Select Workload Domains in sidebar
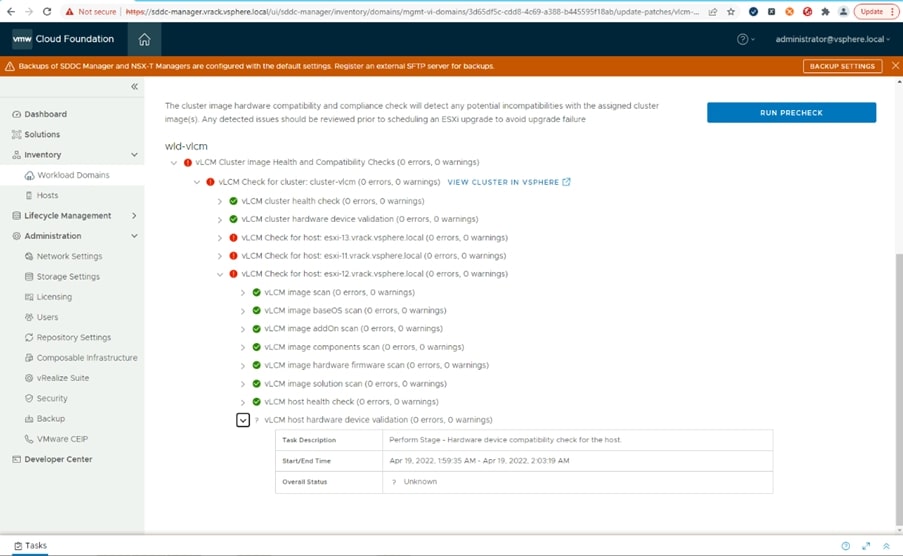The image size is (903, 556). click(73, 175)
